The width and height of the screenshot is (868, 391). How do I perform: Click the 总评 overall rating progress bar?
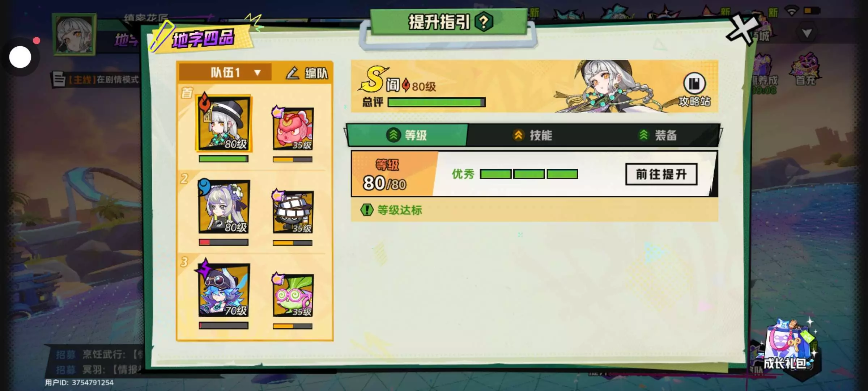[x=437, y=102]
